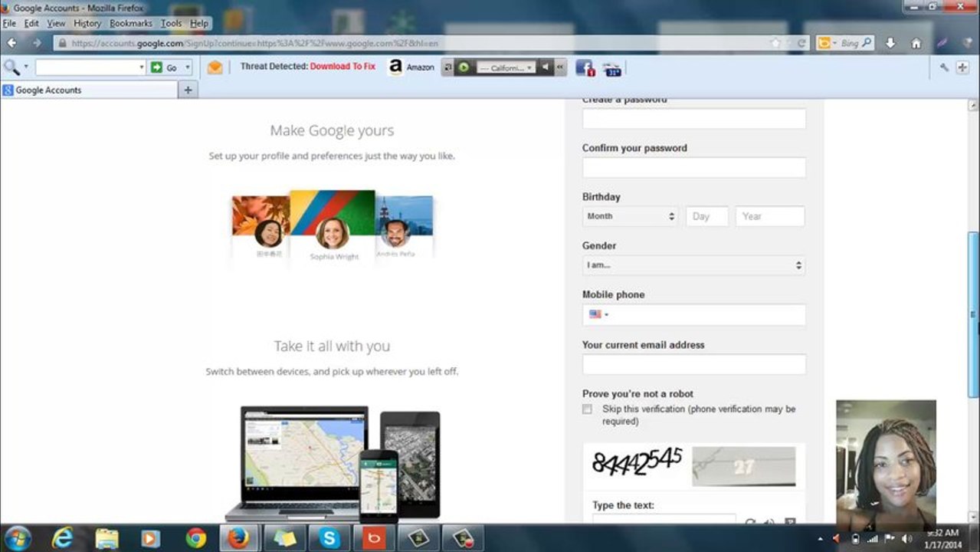Click the Amazon logo icon
980x552 pixels.
coord(395,67)
